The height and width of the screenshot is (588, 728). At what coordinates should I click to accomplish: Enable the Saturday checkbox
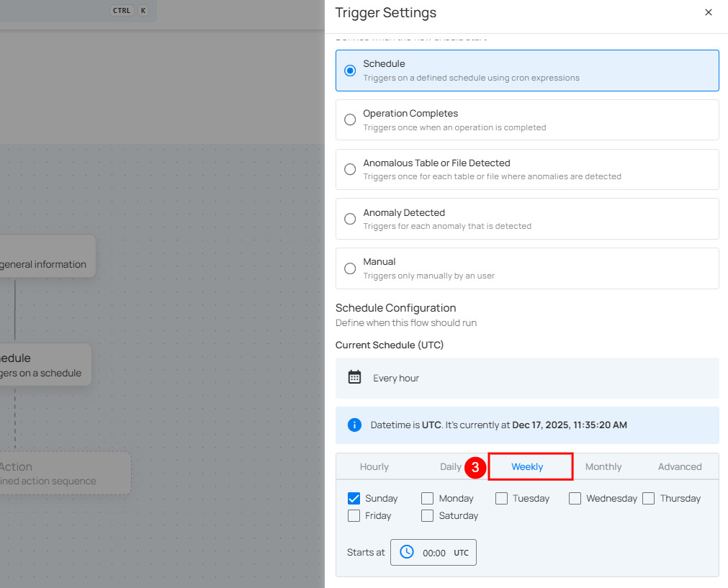[x=428, y=515]
